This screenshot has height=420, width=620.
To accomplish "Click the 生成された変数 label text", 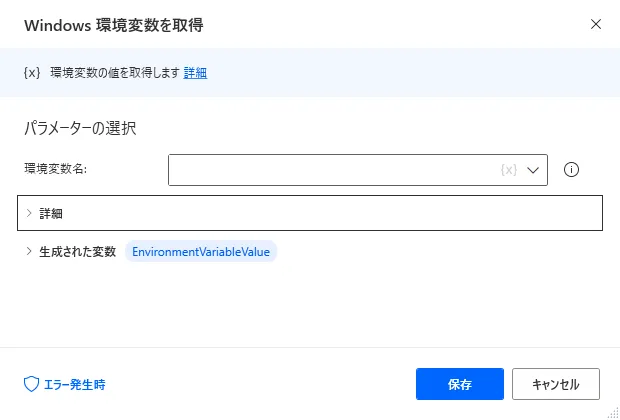I will 78,251.
